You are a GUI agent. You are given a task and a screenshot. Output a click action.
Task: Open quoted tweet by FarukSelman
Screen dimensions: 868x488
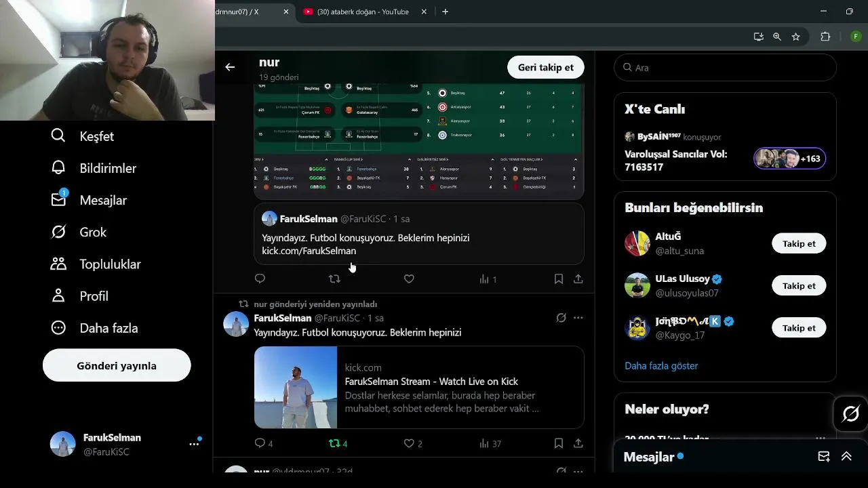(419, 234)
